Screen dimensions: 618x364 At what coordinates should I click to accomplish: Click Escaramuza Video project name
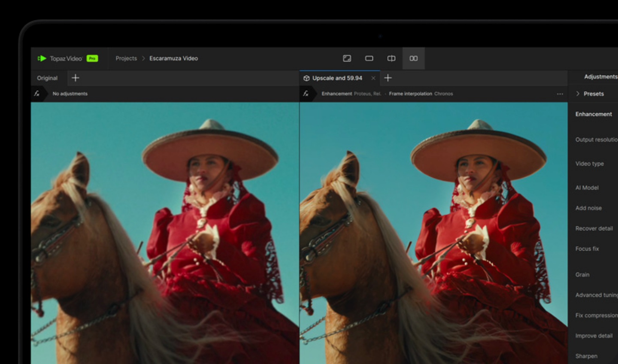click(x=173, y=58)
